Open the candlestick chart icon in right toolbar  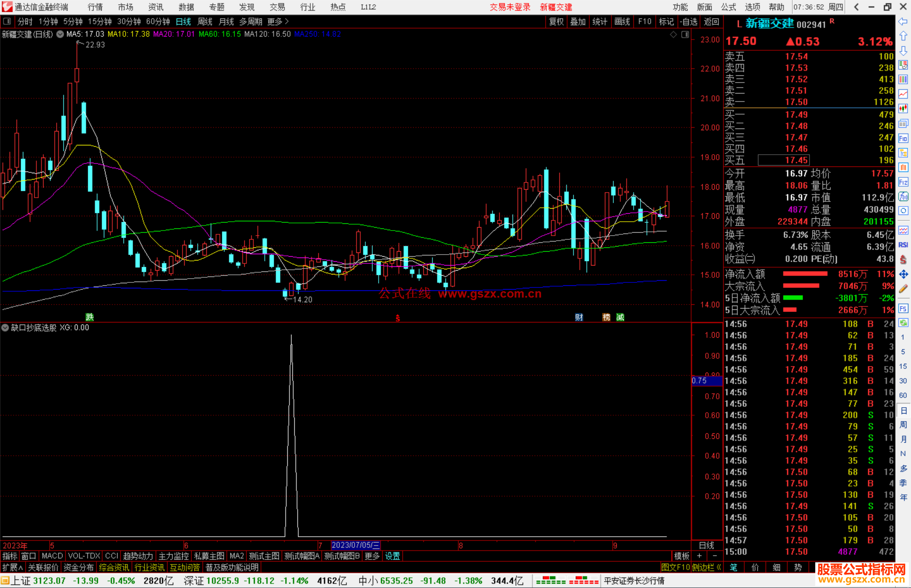click(x=903, y=108)
